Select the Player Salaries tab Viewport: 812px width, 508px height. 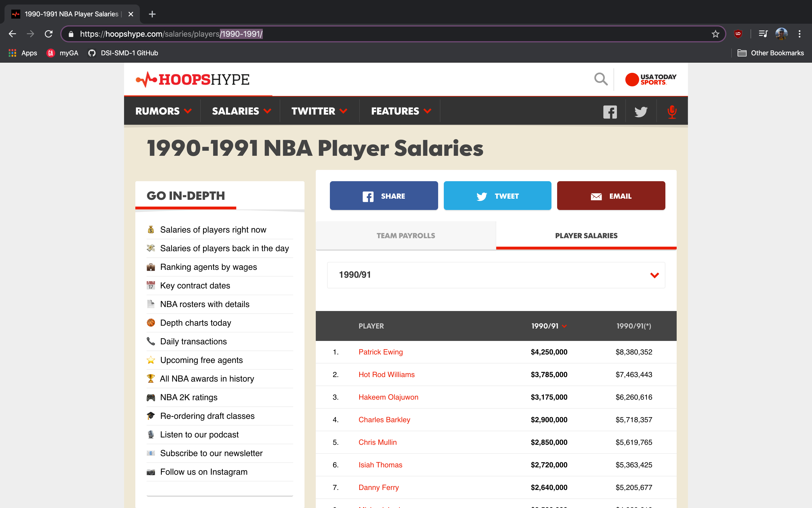586,236
